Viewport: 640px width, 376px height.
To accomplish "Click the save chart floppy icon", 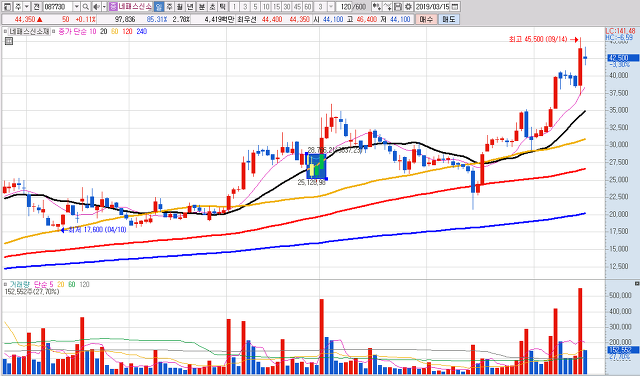I will (398, 7).
